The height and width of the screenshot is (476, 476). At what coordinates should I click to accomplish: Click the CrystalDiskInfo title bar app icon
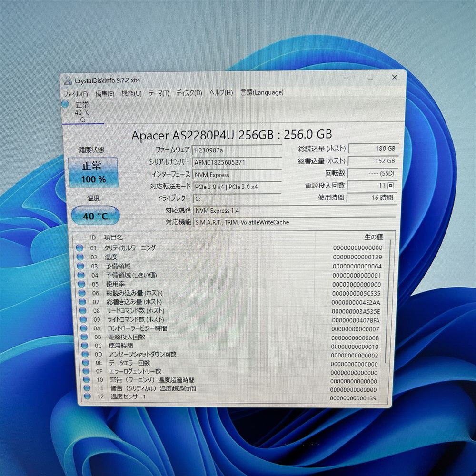click(68, 80)
